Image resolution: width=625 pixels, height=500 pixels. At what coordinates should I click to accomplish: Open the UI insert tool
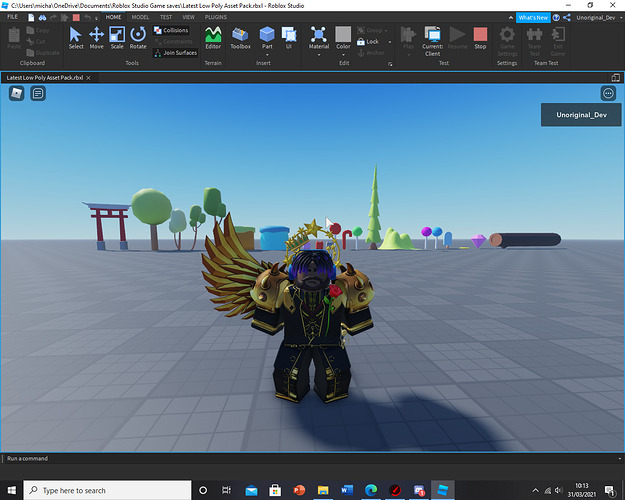pyautogui.click(x=289, y=38)
